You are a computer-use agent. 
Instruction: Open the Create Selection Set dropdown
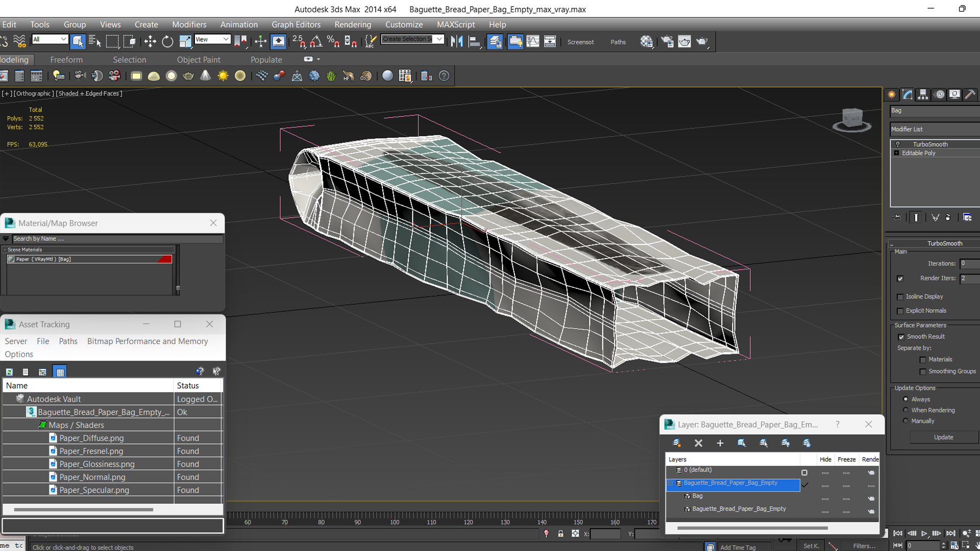[412, 39]
